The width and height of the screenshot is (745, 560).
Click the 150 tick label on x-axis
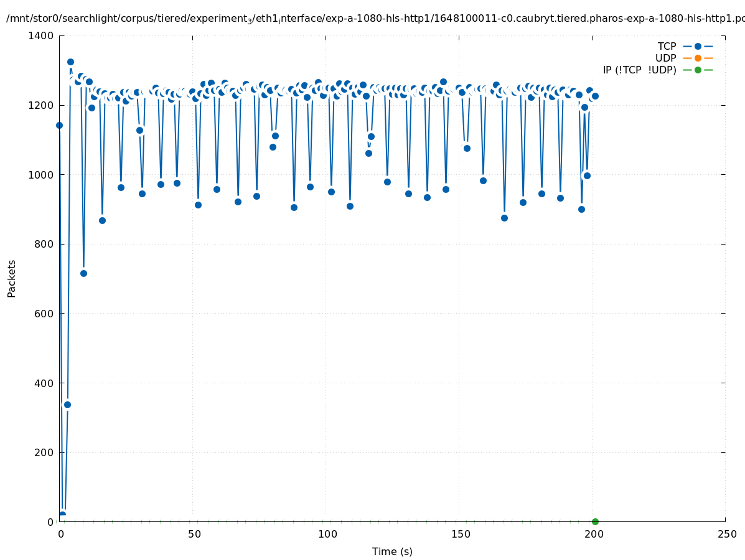461,534
